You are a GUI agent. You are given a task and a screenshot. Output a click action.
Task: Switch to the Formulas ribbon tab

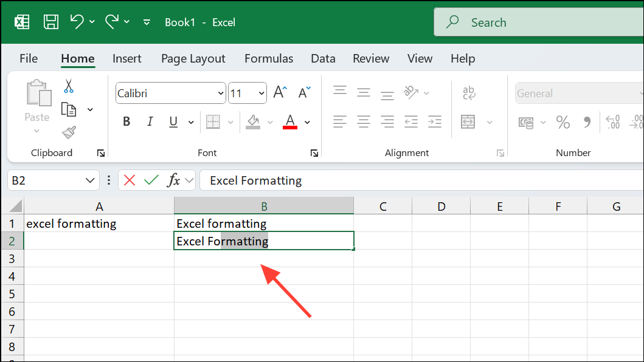[x=269, y=58]
